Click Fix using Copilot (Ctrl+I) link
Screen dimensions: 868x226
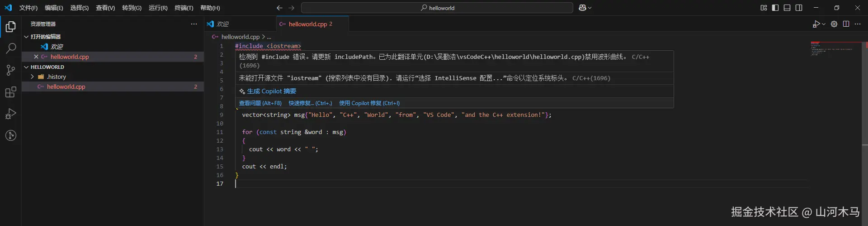(x=369, y=103)
